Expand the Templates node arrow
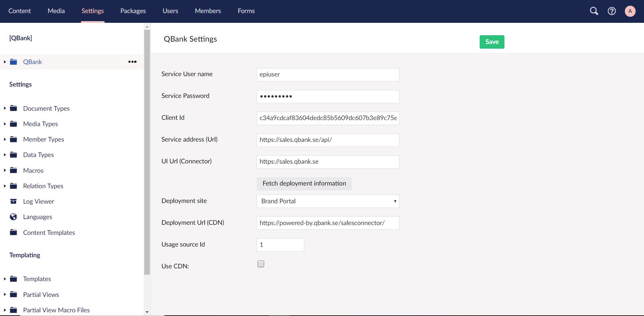Image resolution: width=644 pixels, height=316 pixels. coord(5,279)
